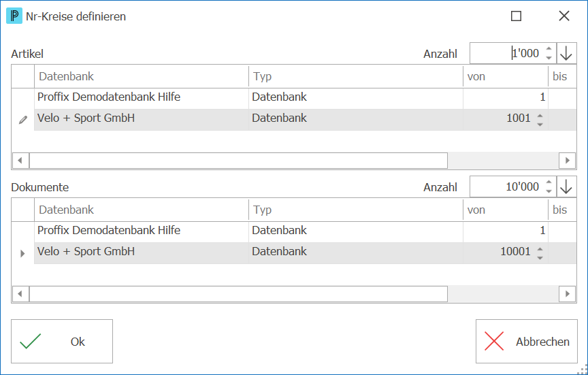Confirm with the Ok button

click(x=62, y=341)
